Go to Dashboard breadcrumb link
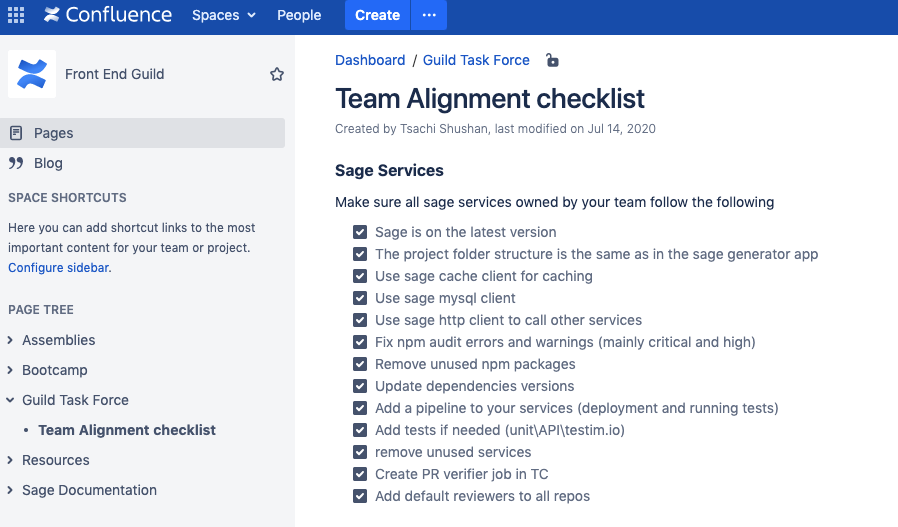Image resolution: width=898 pixels, height=527 pixels. point(370,60)
